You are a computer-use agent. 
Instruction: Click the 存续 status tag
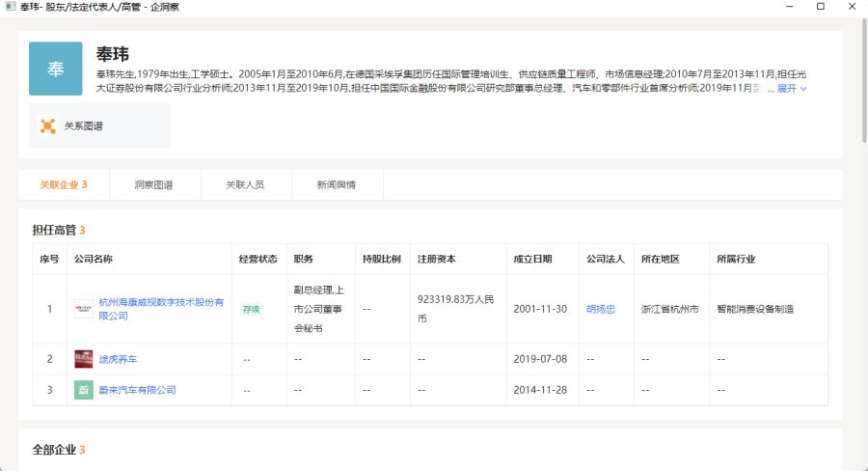[252, 309]
